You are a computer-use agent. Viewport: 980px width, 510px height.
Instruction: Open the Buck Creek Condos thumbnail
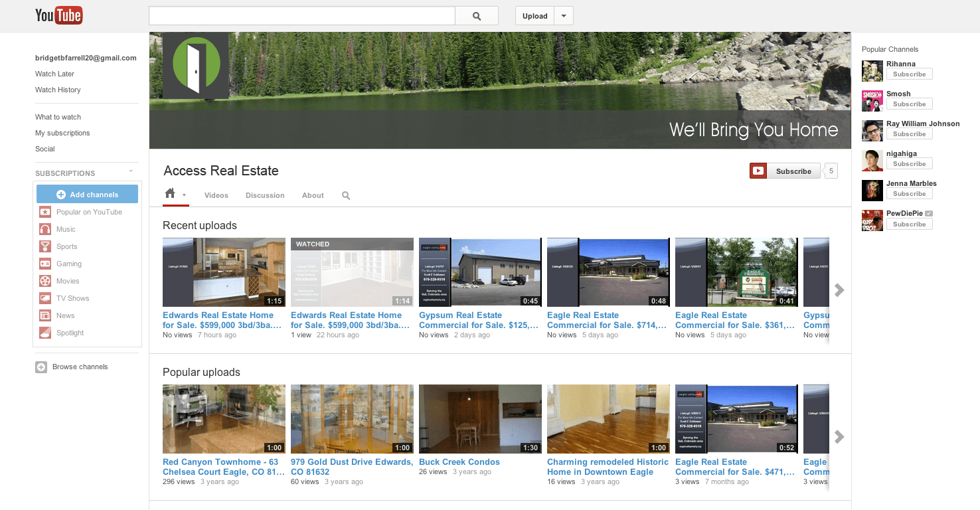[480, 419]
